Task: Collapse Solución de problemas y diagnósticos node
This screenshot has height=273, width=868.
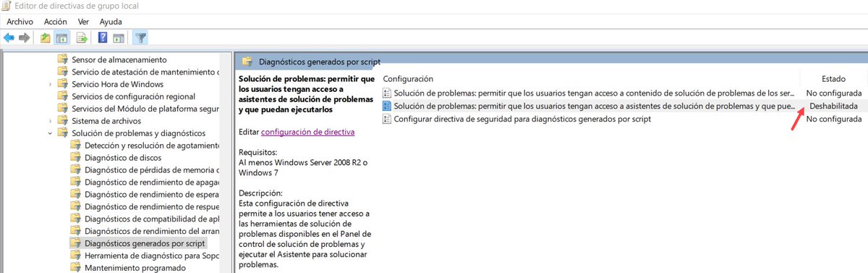Action: 50,133
